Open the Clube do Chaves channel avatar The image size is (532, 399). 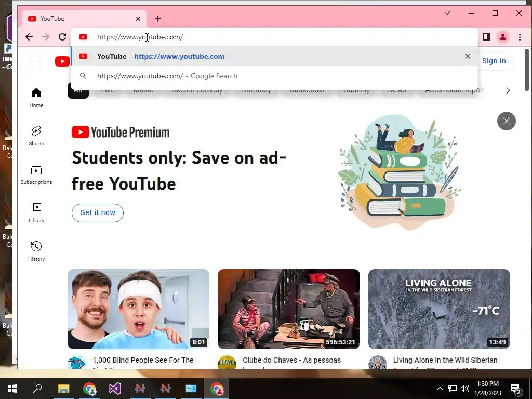click(x=227, y=362)
